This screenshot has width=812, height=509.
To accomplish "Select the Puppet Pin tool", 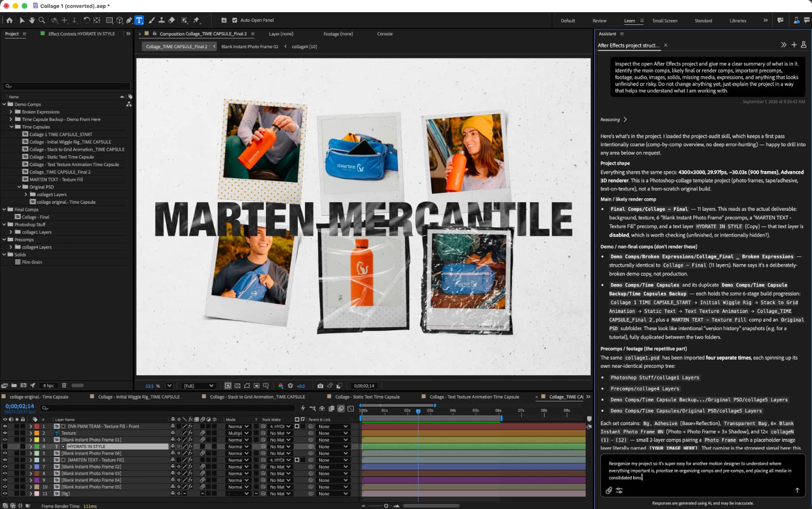I will tap(196, 20).
